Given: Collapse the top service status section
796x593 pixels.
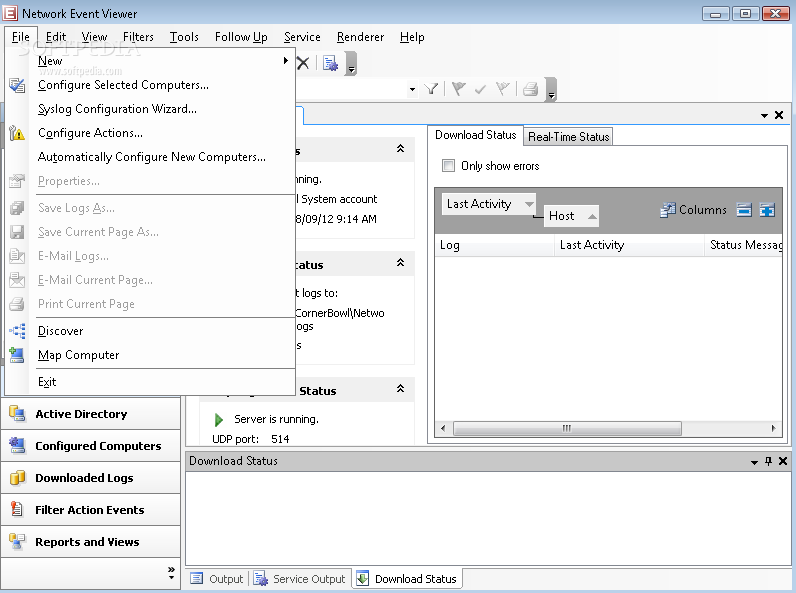Looking at the screenshot, I should click(x=401, y=148).
